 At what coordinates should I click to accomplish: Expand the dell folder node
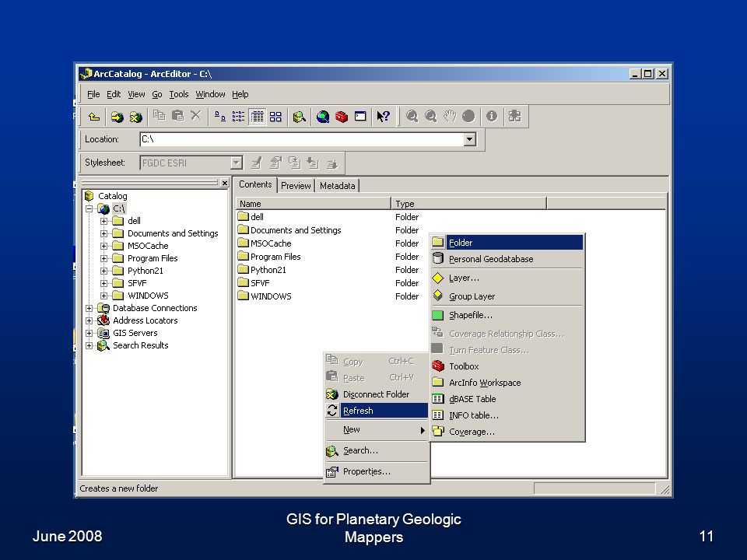click(x=103, y=221)
